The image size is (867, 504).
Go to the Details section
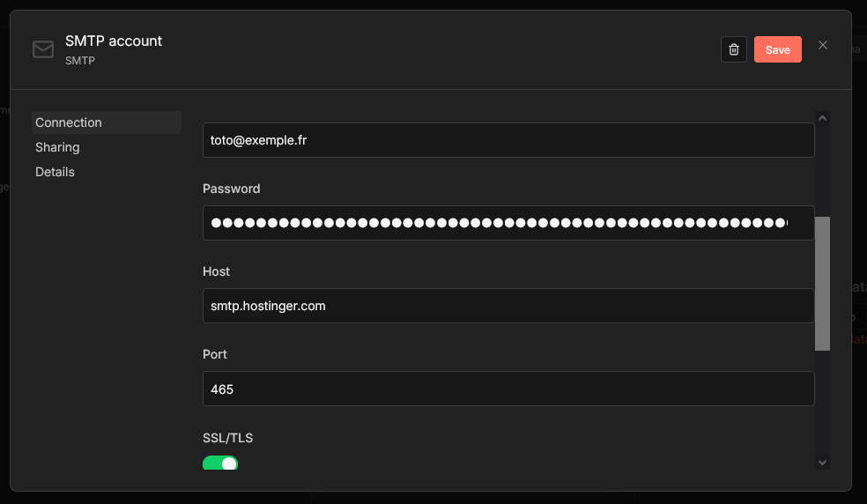55,172
